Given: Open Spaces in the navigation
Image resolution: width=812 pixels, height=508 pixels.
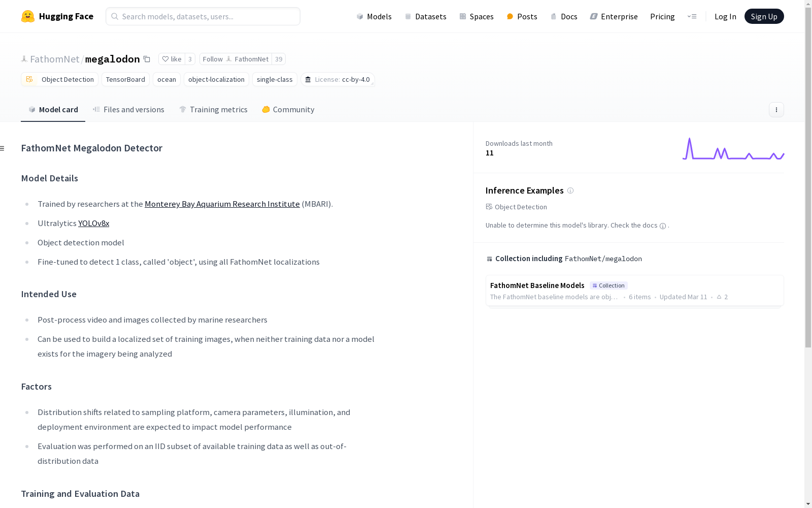Looking at the screenshot, I should coord(477,16).
